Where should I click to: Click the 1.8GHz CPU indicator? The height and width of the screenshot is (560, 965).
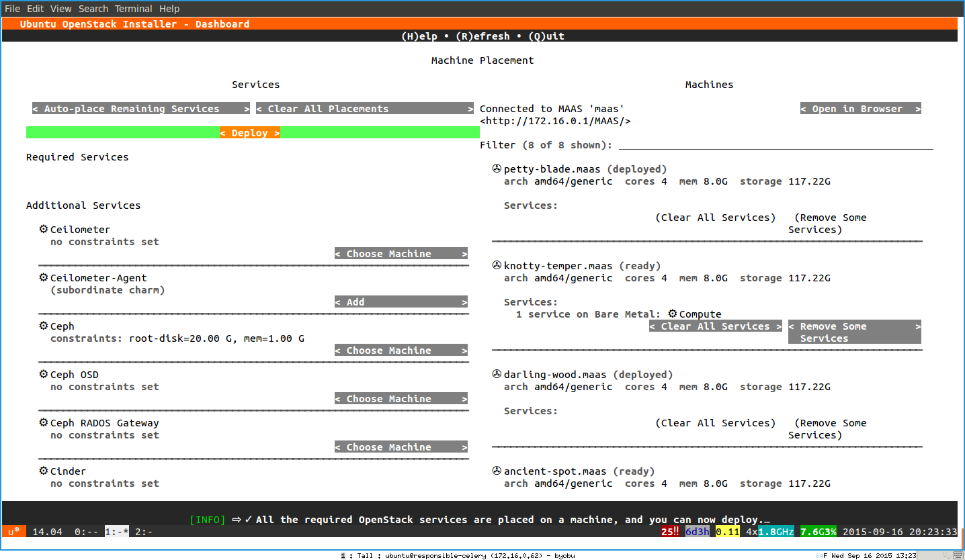(776, 532)
